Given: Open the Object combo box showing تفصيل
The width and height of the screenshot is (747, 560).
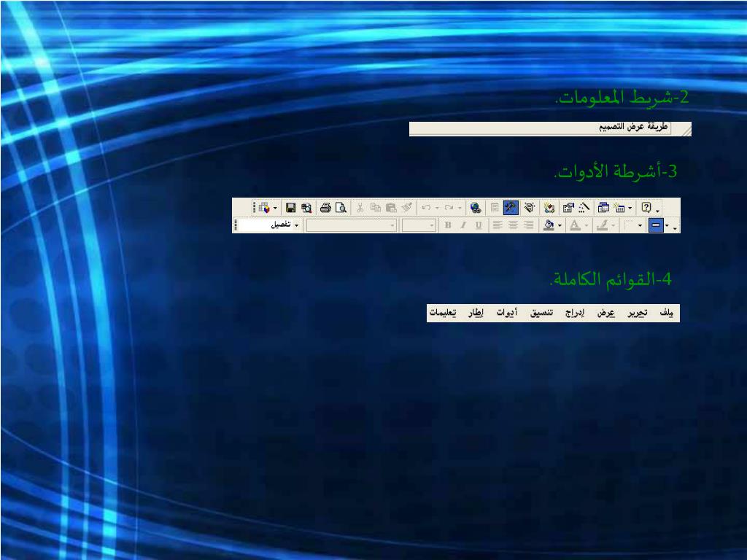Looking at the screenshot, I should click(270, 225).
